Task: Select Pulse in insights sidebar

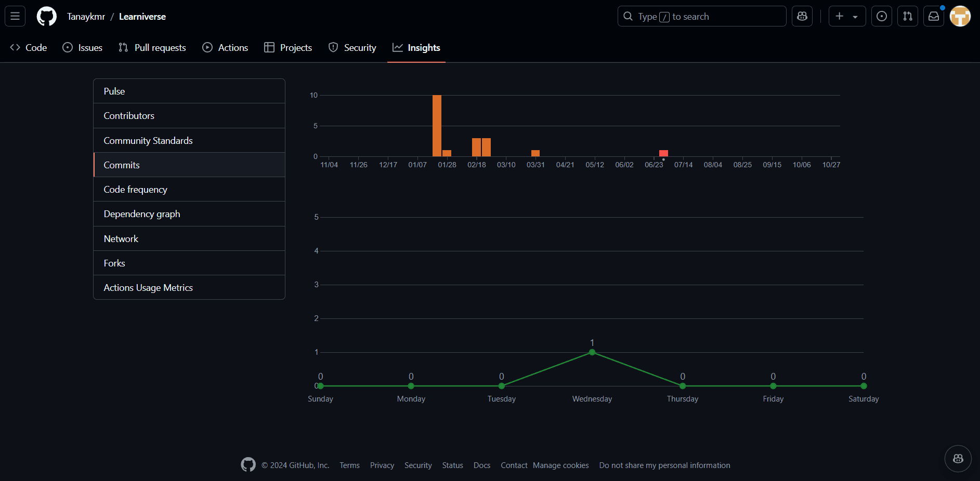Action: click(x=189, y=91)
